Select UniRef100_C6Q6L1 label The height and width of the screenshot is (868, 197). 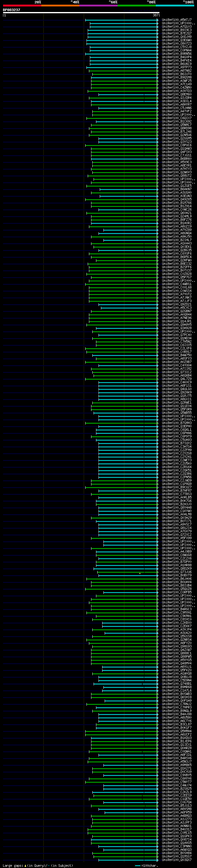pyautogui.click(x=177, y=430)
